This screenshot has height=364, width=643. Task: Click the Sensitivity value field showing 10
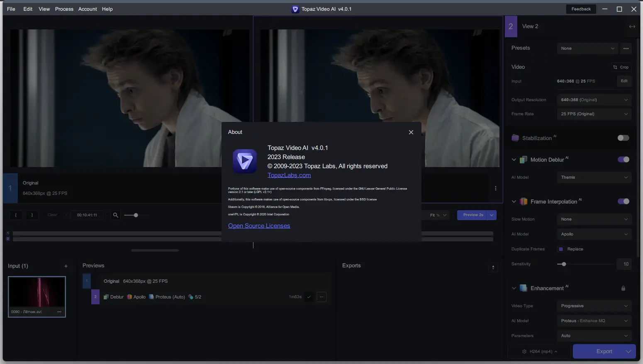(x=624, y=264)
